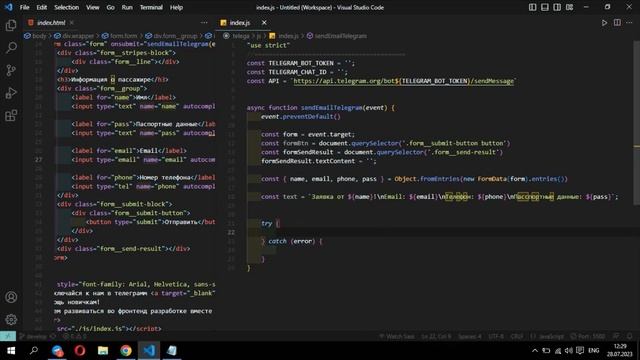Open Opera browser from taskbar

[80, 351]
